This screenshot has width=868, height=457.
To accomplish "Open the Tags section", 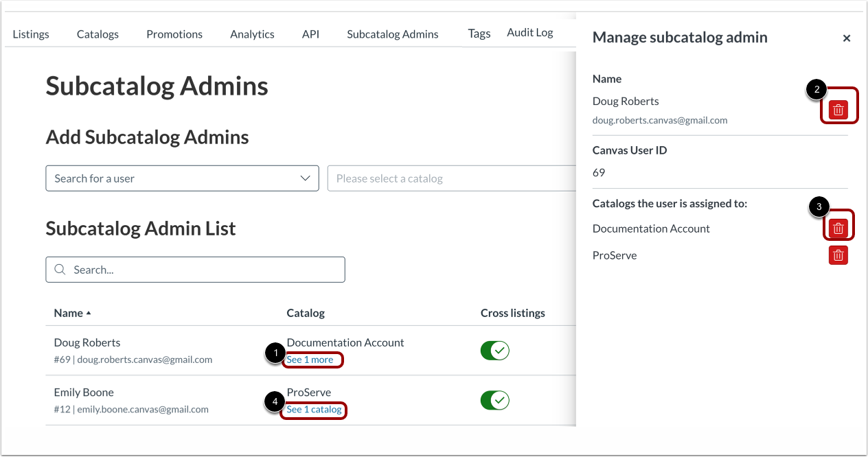I will click(x=479, y=33).
